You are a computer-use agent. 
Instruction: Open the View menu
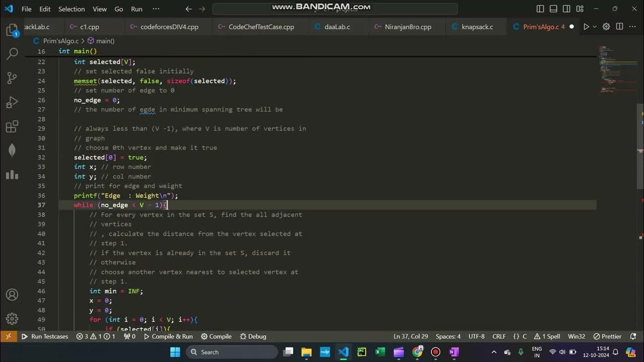(100, 9)
